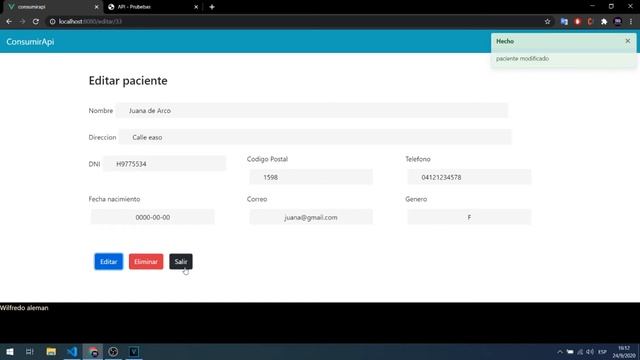Reload the page with the refresh icon
The width and height of the screenshot is (640, 360).
click(x=36, y=21)
